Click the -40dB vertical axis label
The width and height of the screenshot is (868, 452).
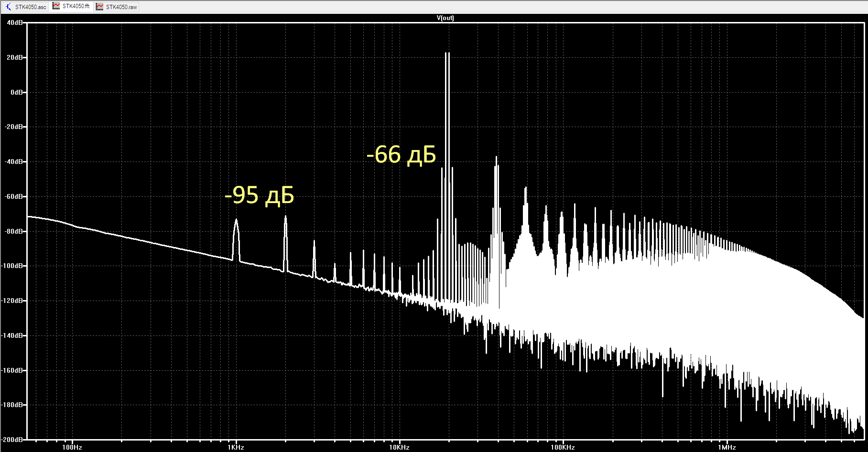pos(13,161)
